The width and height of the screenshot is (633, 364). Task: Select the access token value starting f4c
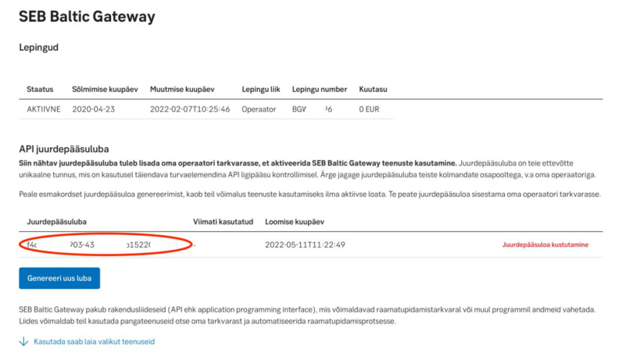tap(89, 244)
